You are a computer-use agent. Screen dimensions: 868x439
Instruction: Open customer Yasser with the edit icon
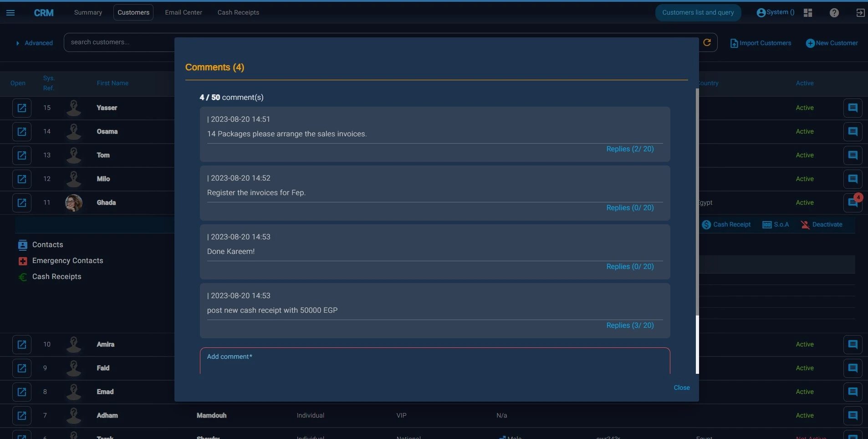22,108
